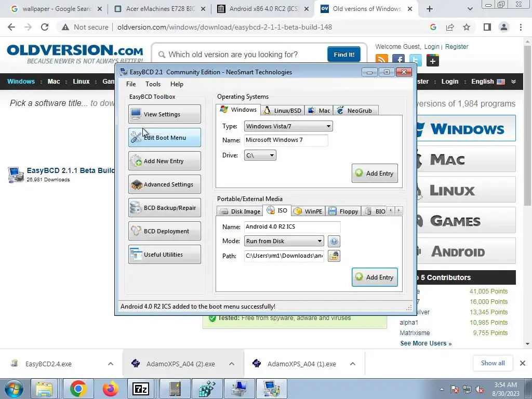The height and width of the screenshot is (399, 532).
Task: Edit the Name field Android 4.0 R2 ICS
Action: [x=292, y=227]
